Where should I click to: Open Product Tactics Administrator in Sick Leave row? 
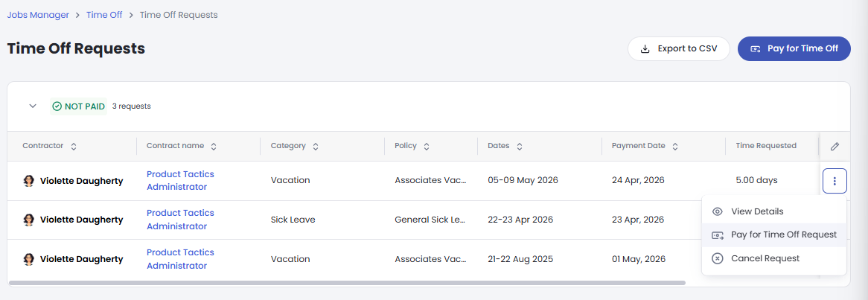click(180, 220)
